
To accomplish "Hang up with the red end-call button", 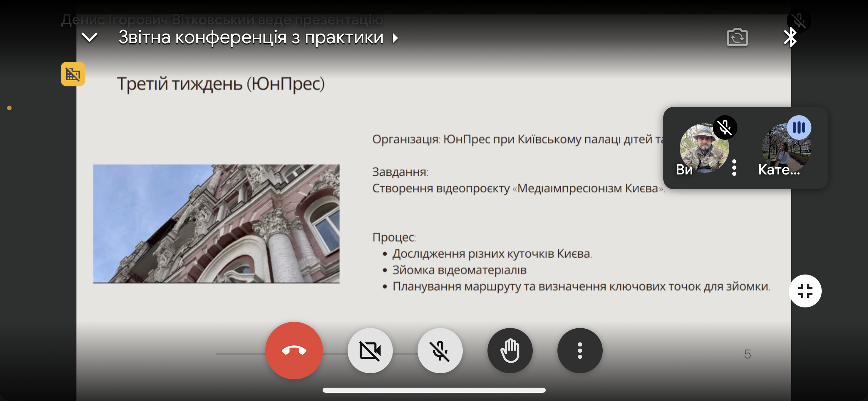I will click(x=294, y=350).
